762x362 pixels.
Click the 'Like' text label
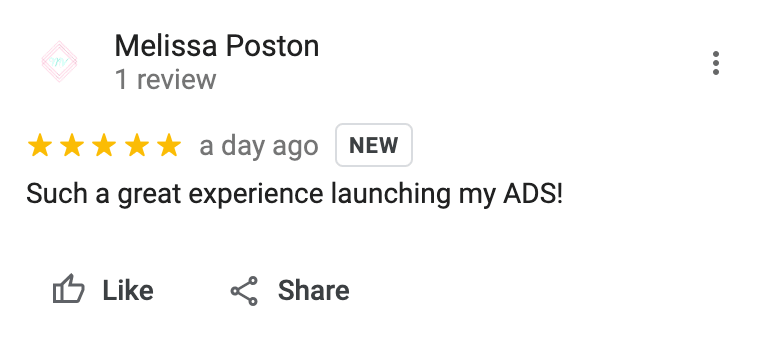click(128, 291)
